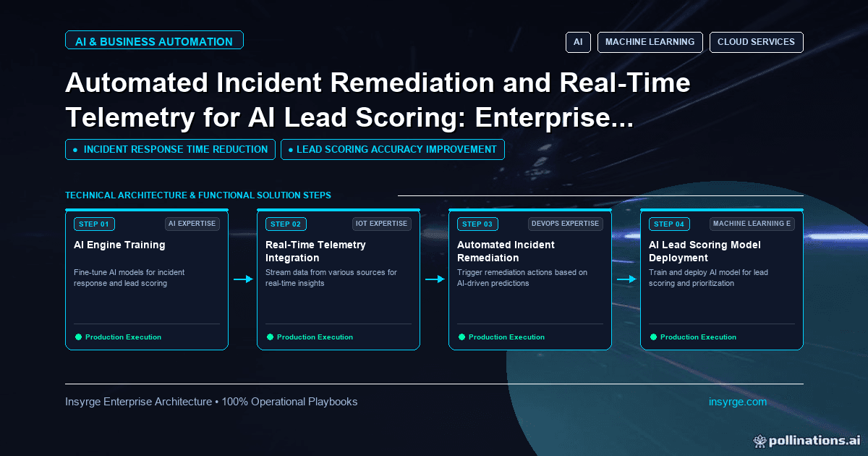Click the Incident Response Time Reduction pill
Image resolution: width=868 pixels, height=456 pixels.
pos(170,149)
